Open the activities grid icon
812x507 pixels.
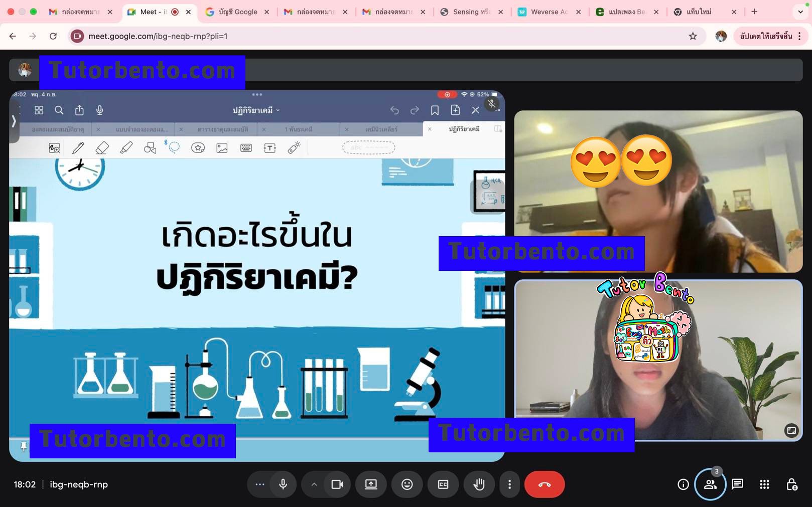click(x=764, y=484)
